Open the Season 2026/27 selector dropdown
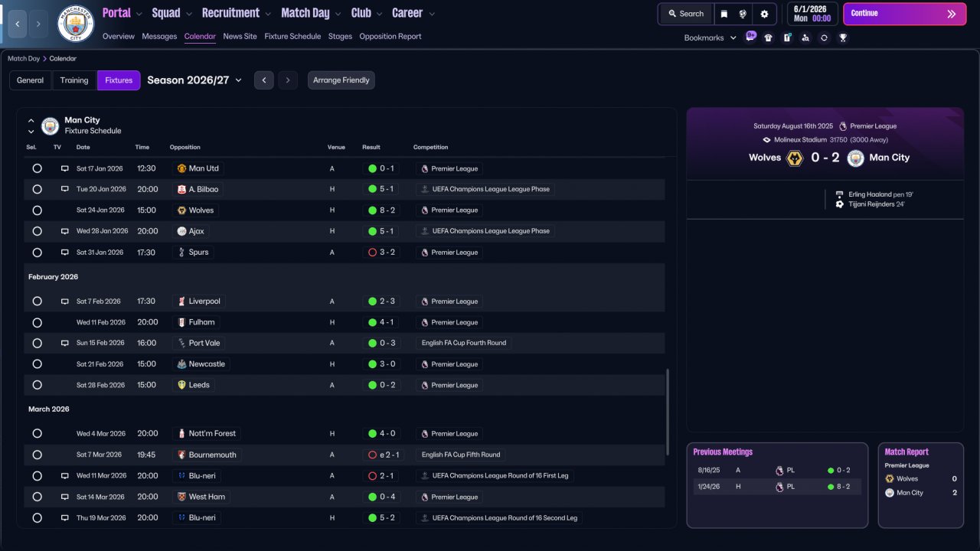Viewport: 980px width, 551px height. (x=194, y=80)
